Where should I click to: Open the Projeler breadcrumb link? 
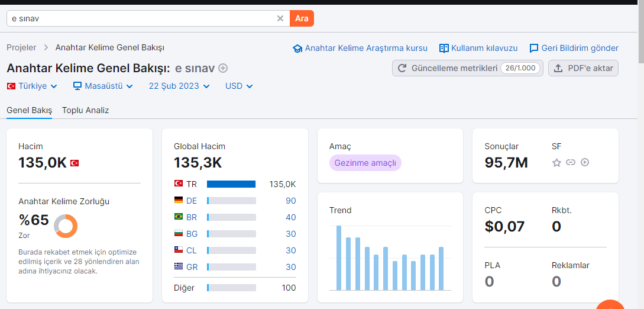click(x=21, y=48)
